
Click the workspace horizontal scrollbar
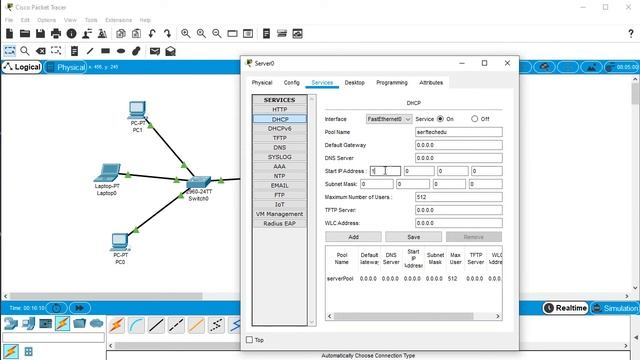[106, 296]
